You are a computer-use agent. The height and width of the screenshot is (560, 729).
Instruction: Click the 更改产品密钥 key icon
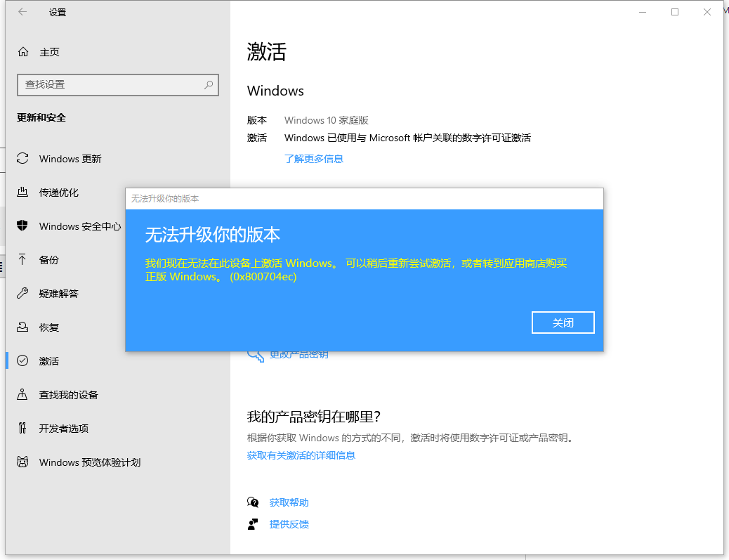click(255, 356)
